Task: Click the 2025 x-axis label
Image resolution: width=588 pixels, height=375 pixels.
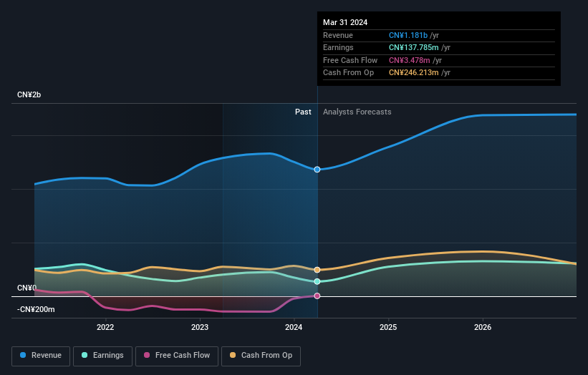Action: (388, 327)
